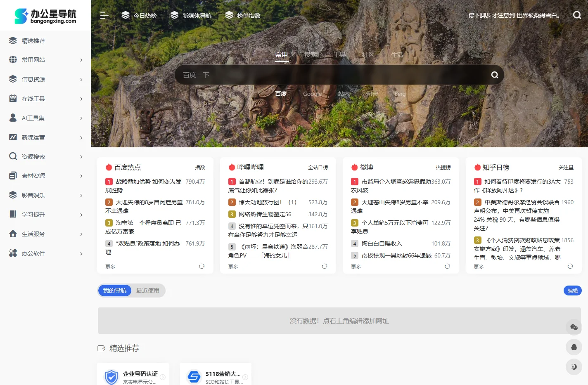Screen dimensions: 588x385
Task: Toggle the sidebar with the hamburger icon
Action: [x=104, y=15]
